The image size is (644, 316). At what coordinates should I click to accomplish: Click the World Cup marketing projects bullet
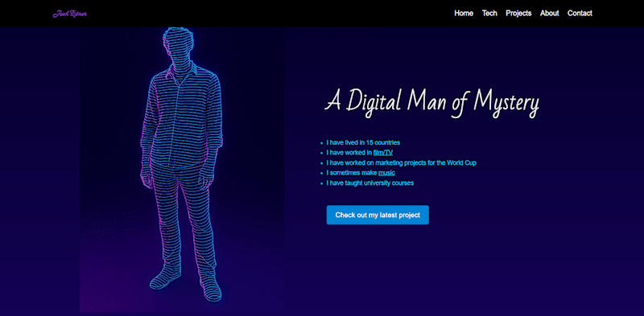[401, 163]
